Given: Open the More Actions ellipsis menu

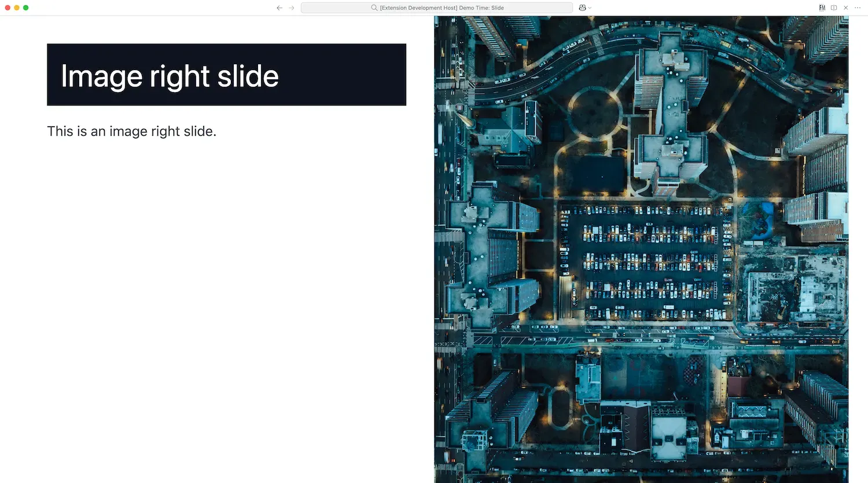Looking at the screenshot, I should click(858, 8).
